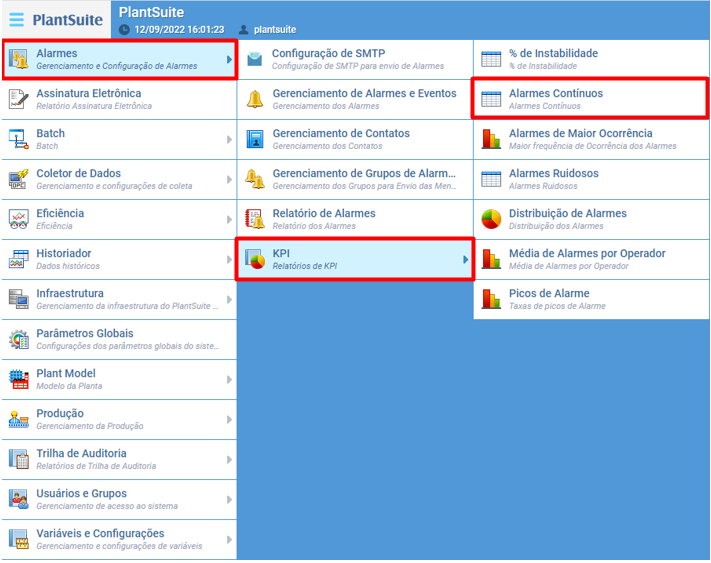Image resolution: width=711 pixels, height=563 pixels.
Task: Expand the Coletor de Dados arrow
Action: (229, 180)
